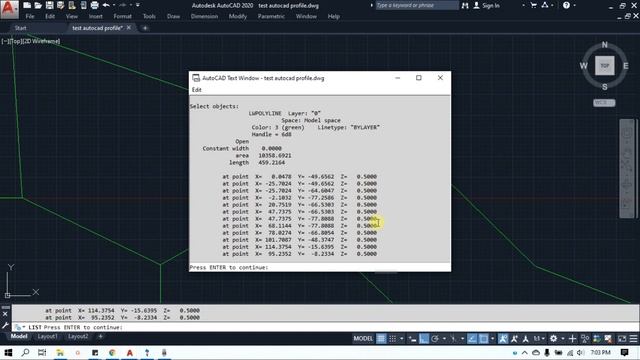Close the command line with X icon
The image size is (640, 360).
(x=5, y=314)
